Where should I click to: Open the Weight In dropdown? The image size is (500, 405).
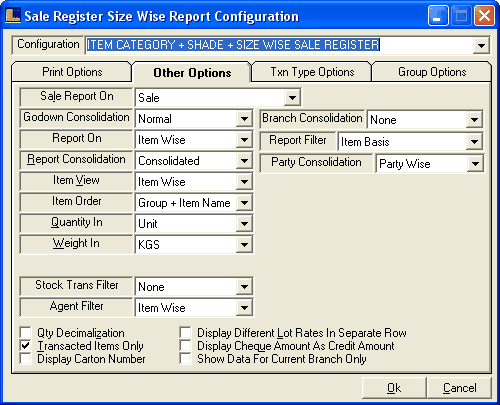pos(244,245)
